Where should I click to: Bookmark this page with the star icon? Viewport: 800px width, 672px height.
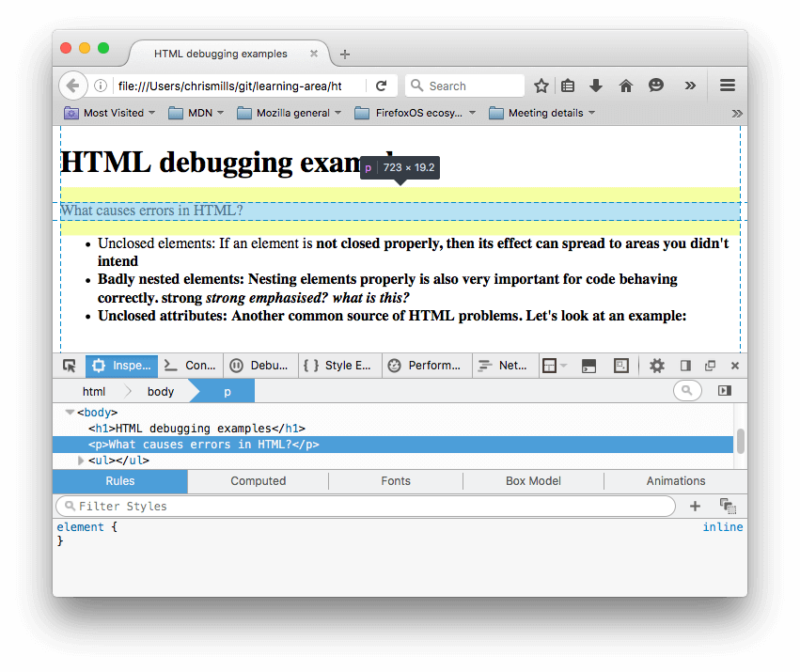(x=541, y=85)
